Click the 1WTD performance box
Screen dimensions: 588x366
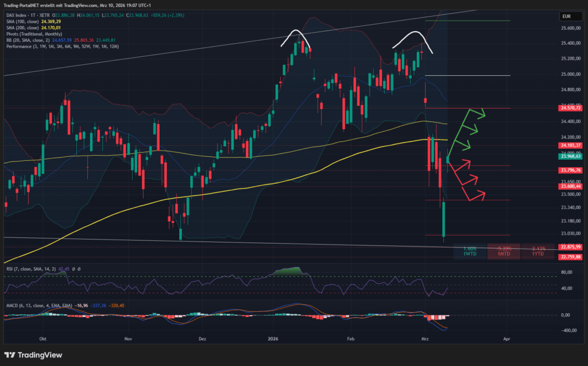[469, 251]
